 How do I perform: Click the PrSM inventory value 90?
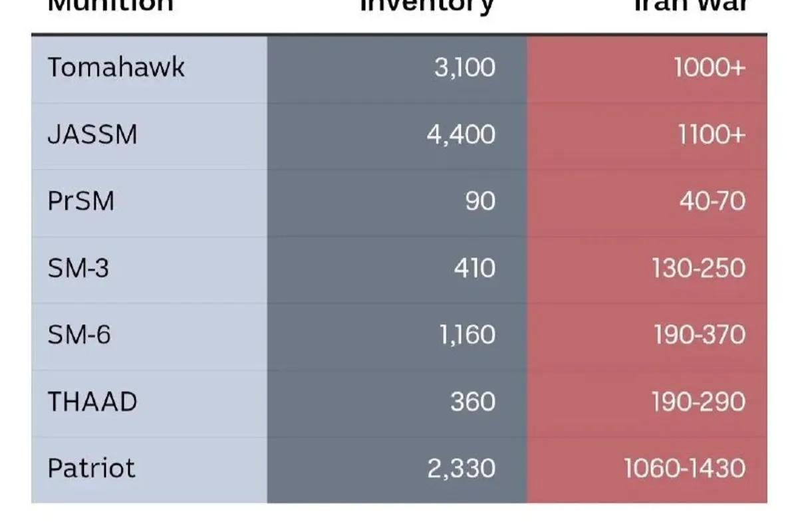point(480,201)
